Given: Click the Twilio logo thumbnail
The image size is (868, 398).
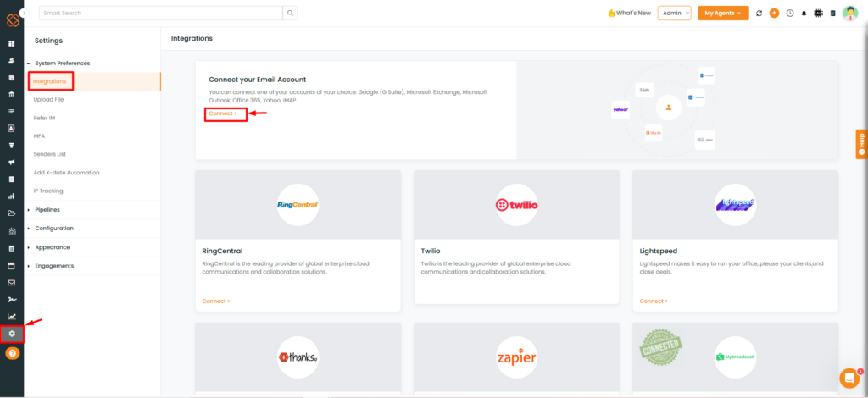Looking at the screenshot, I should pyautogui.click(x=516, y=205).
